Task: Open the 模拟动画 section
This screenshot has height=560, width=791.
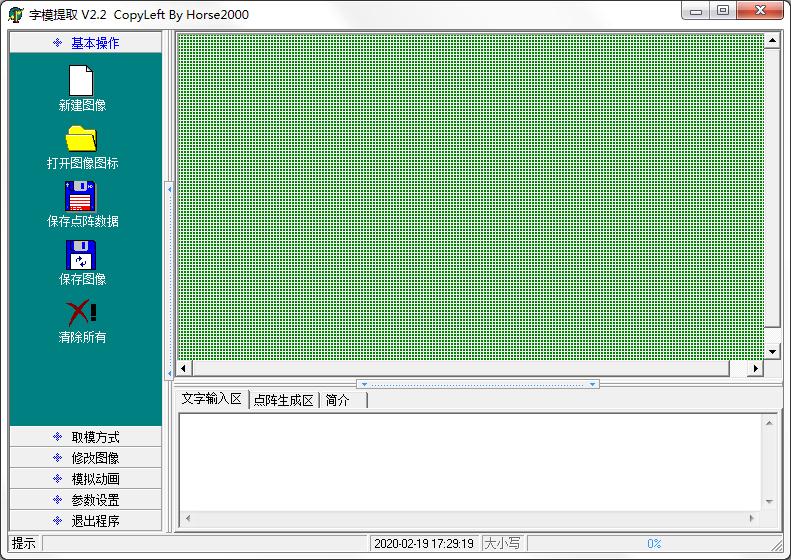Action: pyautogui.click(x=85, y=479)
